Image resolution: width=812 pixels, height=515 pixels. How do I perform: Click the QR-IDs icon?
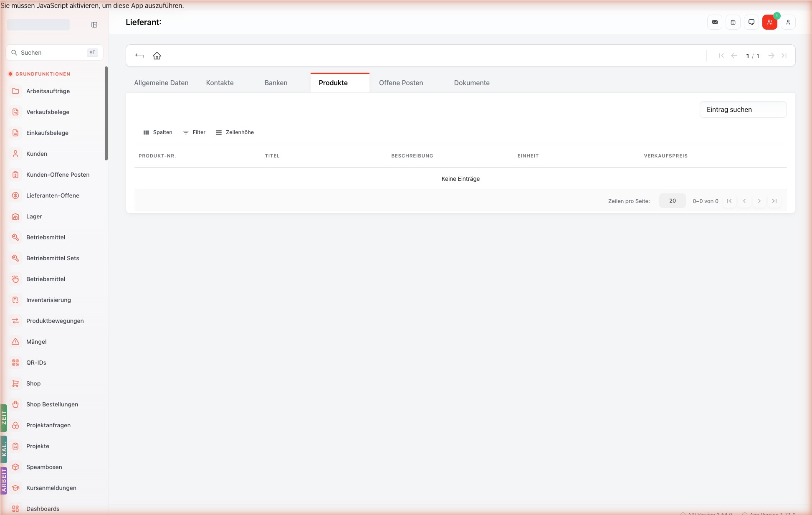pyautogui.click(x=15, y=363)
